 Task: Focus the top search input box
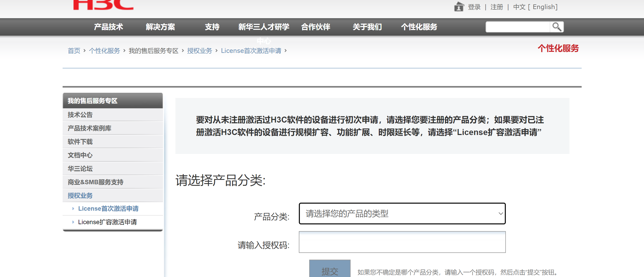pyautogui.click(x=517, y=27)
